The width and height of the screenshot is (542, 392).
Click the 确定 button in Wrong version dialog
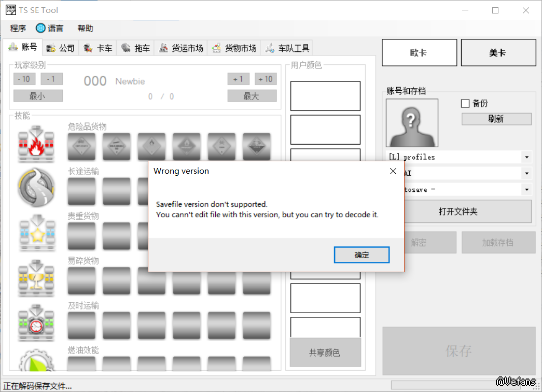pos(362,255)
